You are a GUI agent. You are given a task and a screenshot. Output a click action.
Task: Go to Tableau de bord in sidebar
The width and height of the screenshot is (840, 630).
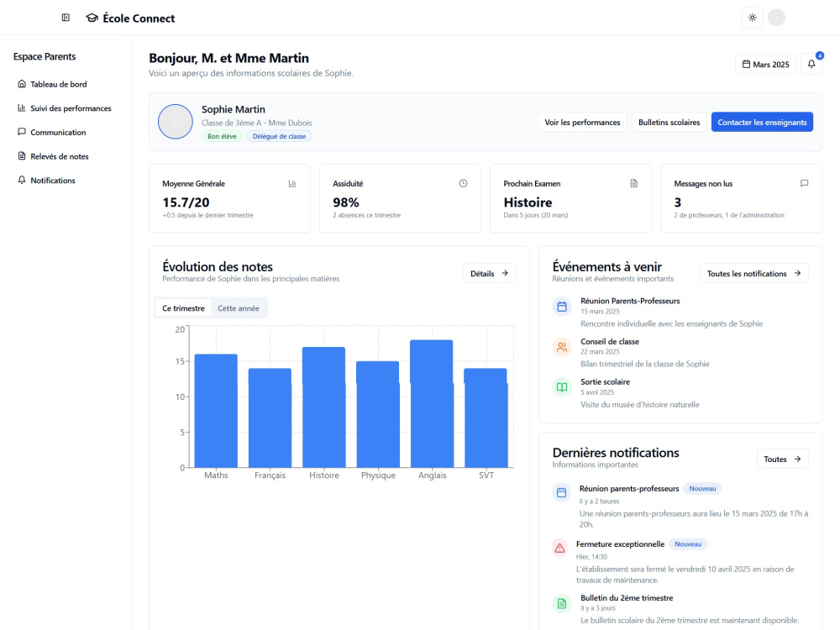[58, 84]
